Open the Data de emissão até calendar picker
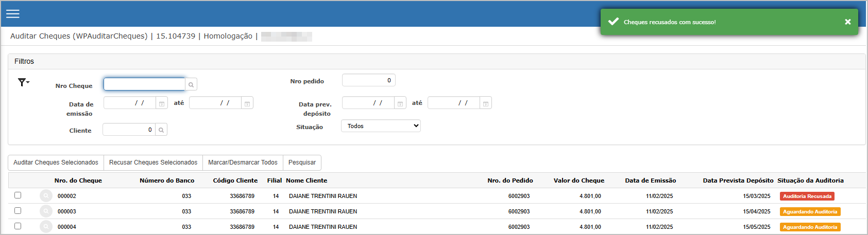The height and width of the screenshot is (235, 868). pyautogui.click(x=247, y=103)
